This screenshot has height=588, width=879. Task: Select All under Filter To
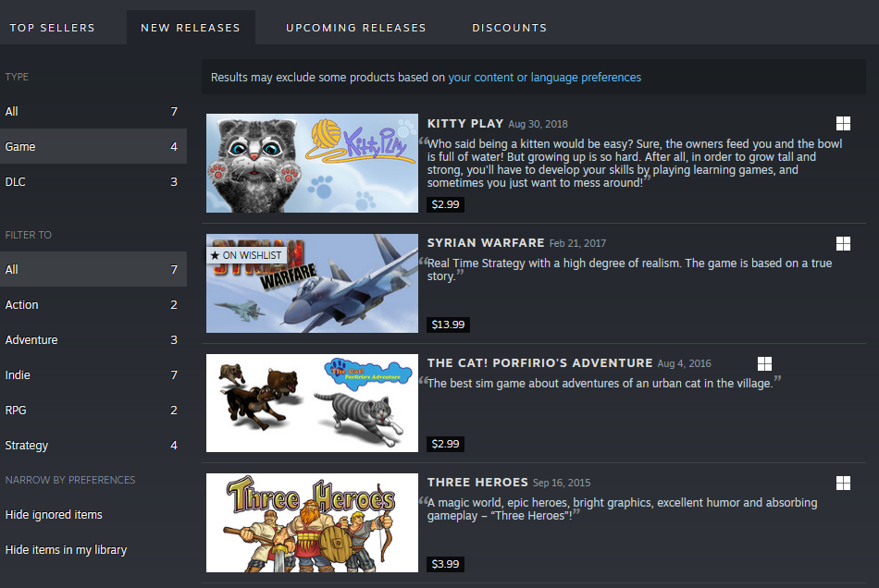pyautogui.click(x=93, y=269)
